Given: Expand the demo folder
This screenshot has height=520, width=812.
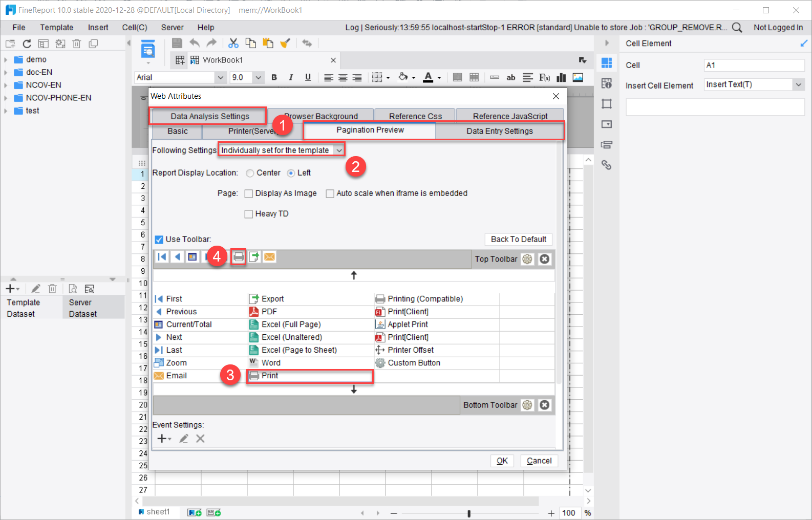Looking at the screenshot, I should 6,59.
